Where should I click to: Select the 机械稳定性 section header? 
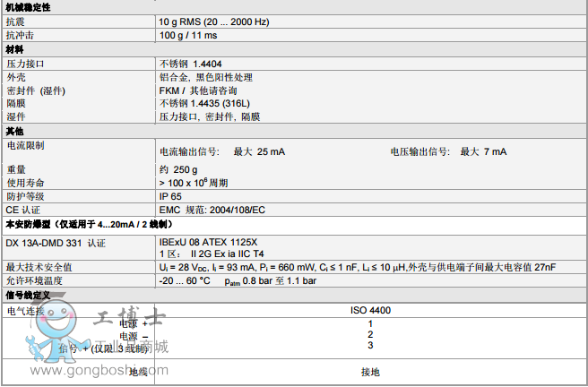[29, 6]
